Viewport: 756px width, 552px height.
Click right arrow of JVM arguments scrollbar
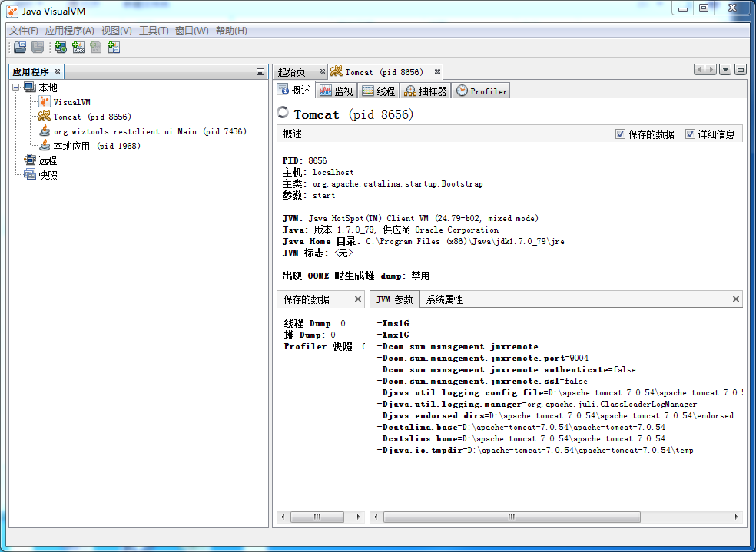pyautogui.click(x=736, y=517)
